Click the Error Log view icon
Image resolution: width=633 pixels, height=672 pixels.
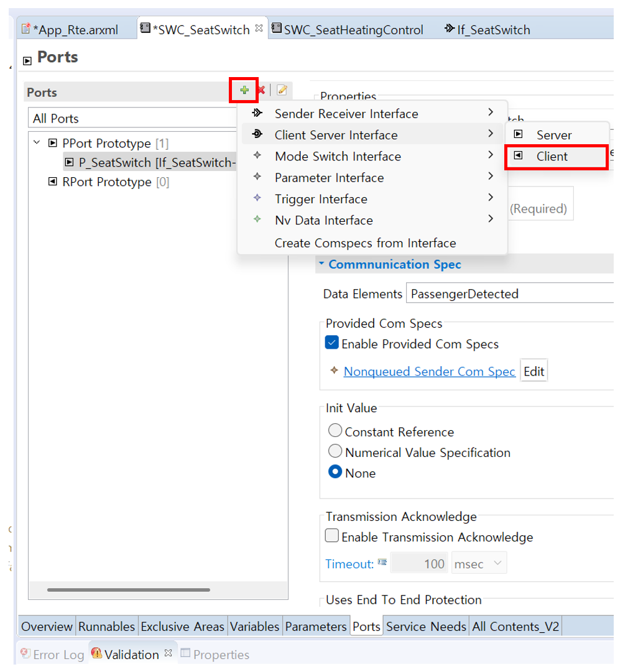25,653
